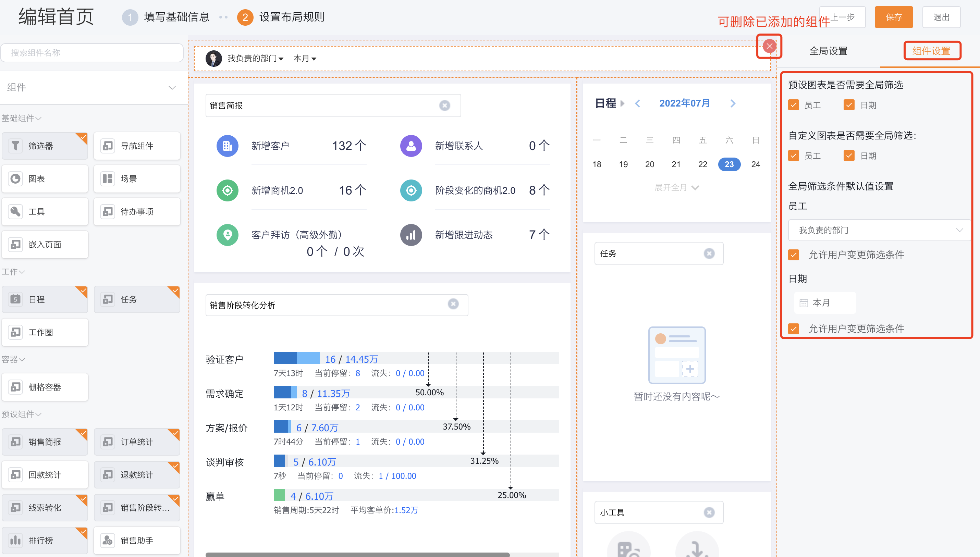The width and height of the screenshot is (980, 557).
Task: Click the 筛选器 funnel icon
Action: coord(15,146)
